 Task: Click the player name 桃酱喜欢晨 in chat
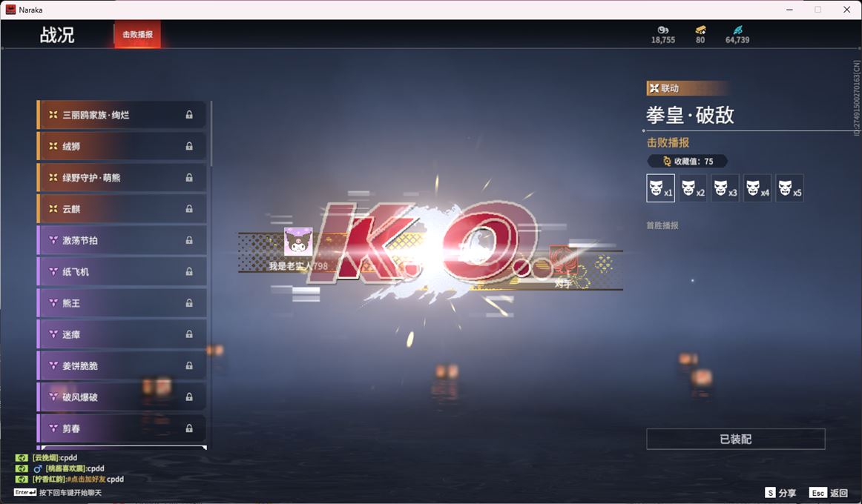[65, 469]
